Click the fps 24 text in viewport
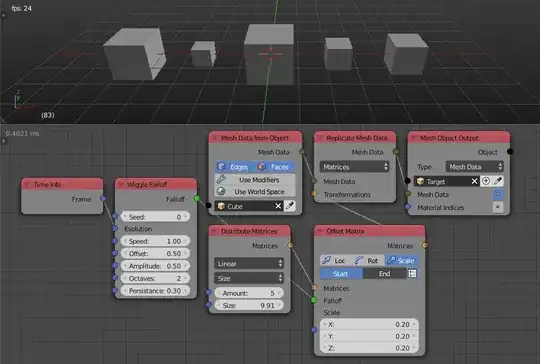This screenshot has width=540, height=364. [x=21, y=8]
